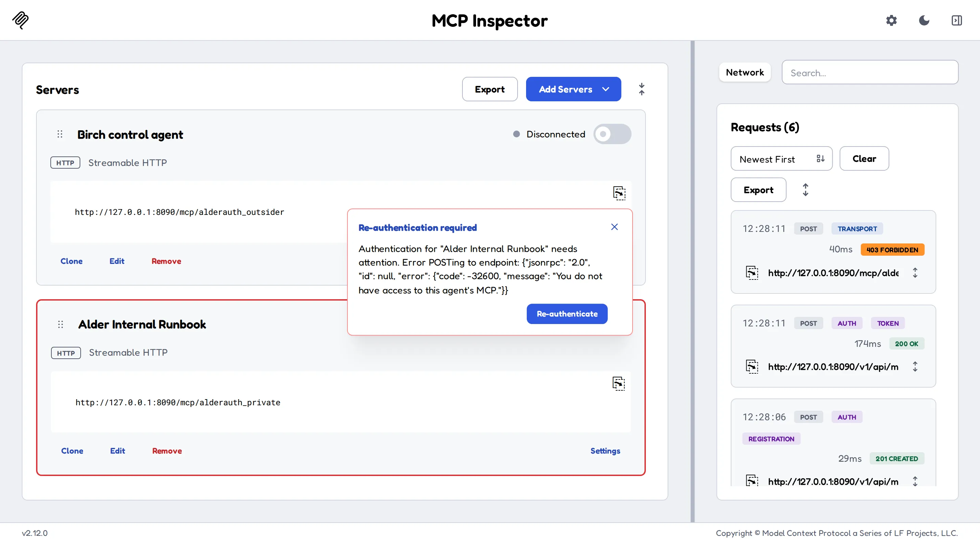This screenshot has height=544, width=980.
Task: Click the 174ms duration value
Action: [867, 344]
